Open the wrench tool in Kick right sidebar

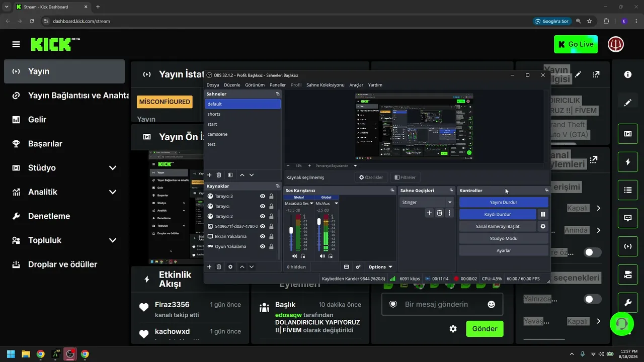click(x=628, y=303)
